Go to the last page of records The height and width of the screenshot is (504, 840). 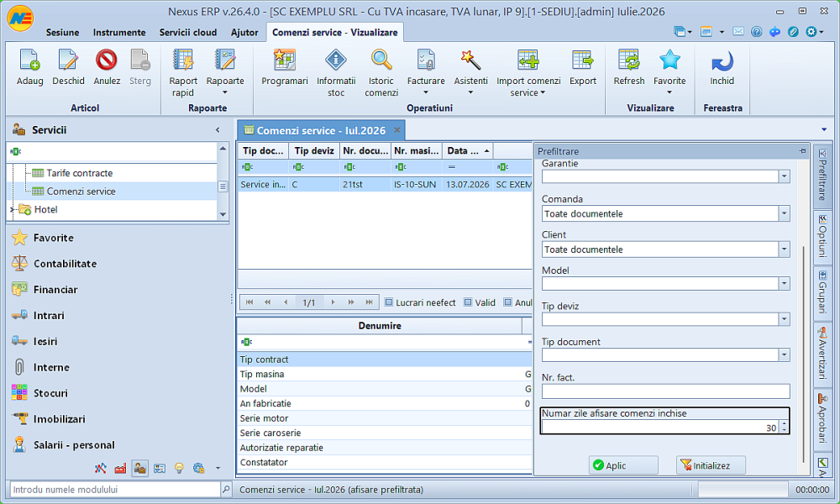[369, 302]
